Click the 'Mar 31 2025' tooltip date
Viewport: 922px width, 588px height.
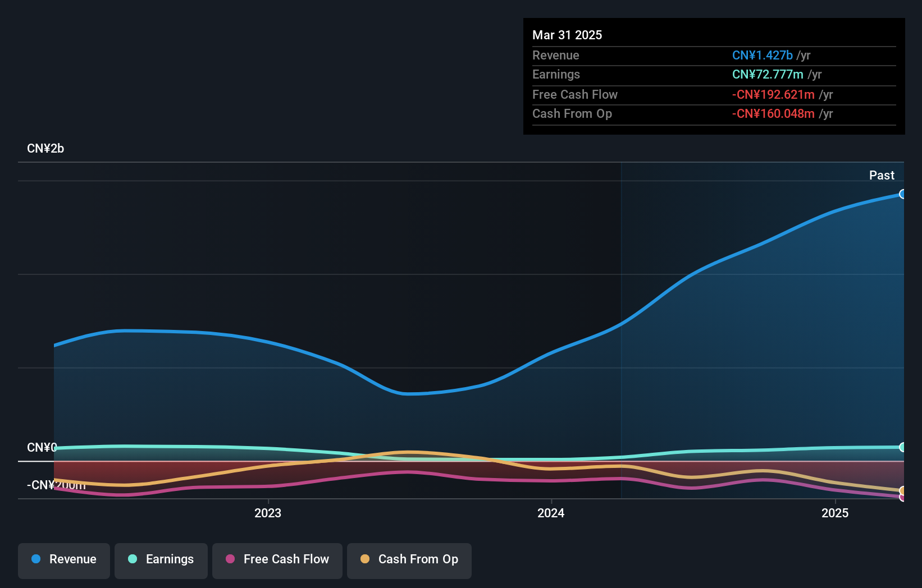(567, 35)
